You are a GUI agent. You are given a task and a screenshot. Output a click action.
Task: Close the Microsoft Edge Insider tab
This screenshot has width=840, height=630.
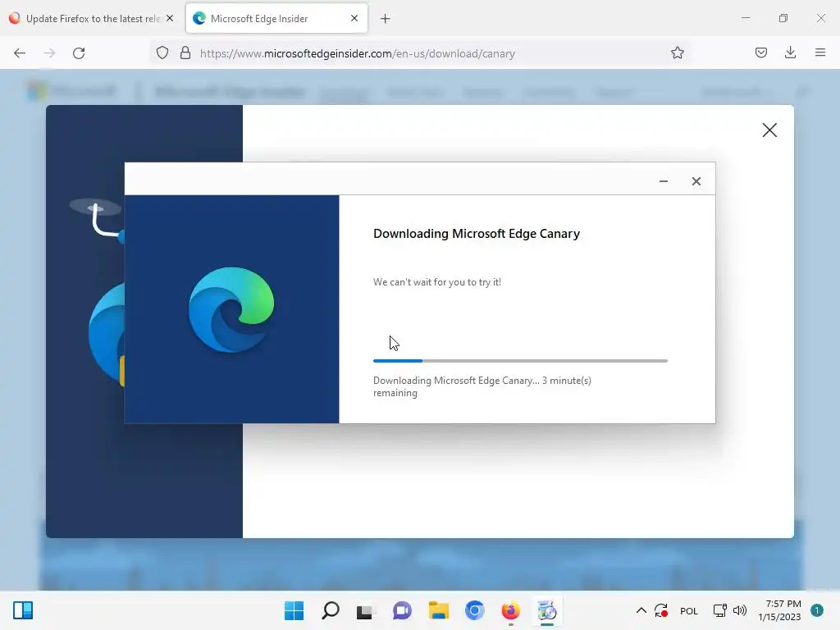[x=354, y=18]
